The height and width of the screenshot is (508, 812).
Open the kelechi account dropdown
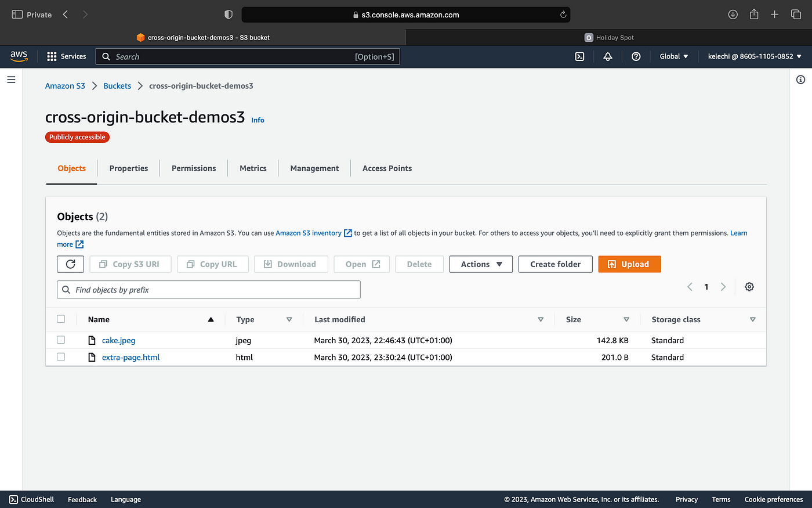755,56
